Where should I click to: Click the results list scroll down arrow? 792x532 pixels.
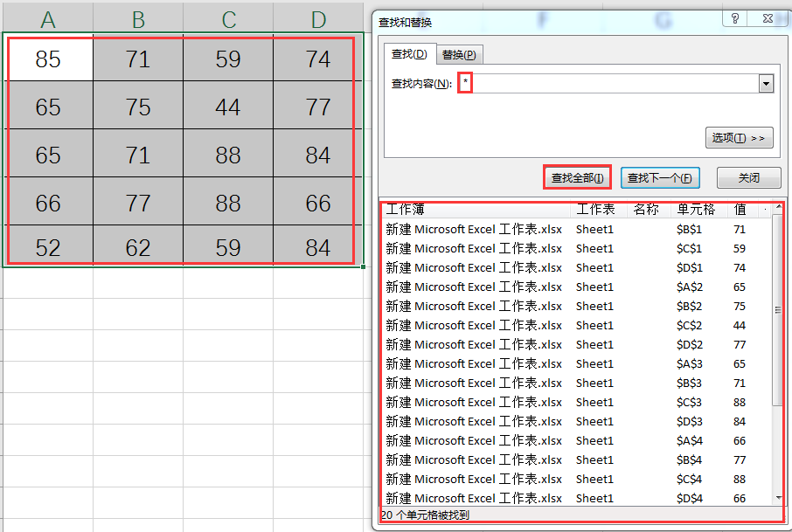(x=778, y=498)
